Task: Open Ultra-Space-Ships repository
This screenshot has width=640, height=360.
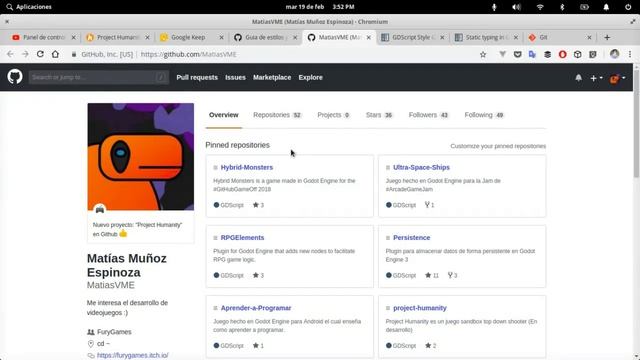Action: 421,167
